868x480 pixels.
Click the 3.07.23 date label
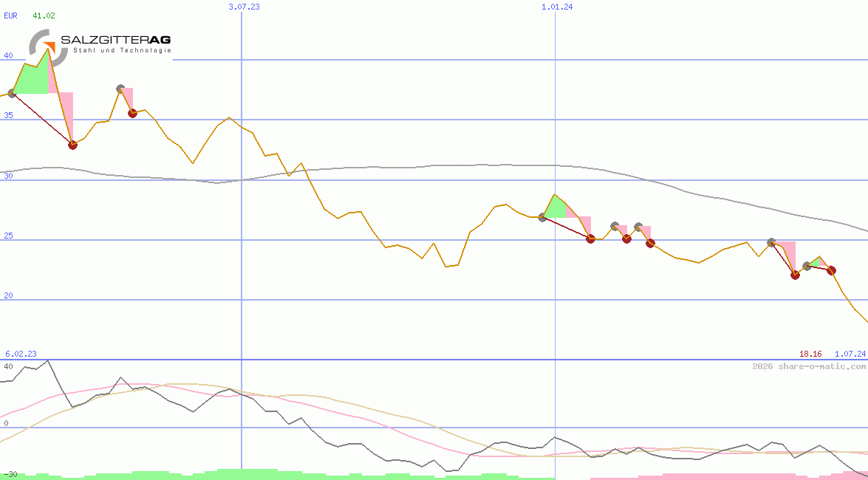point(244,7)
